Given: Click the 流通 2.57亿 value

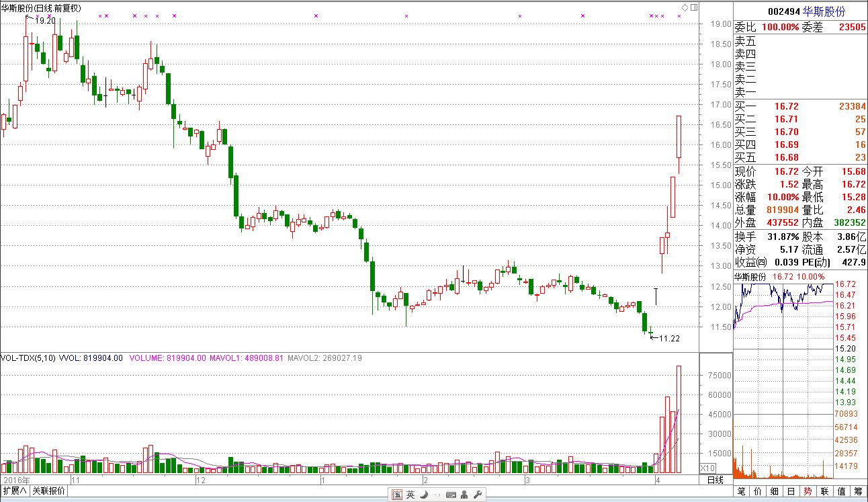Looking at the screenshot, I should [852, 250].
